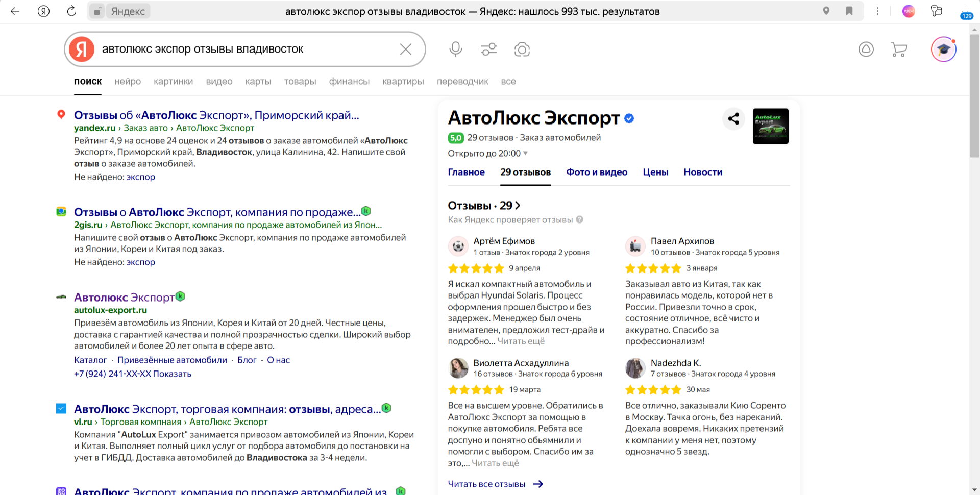980x495 pixels.
Task: Switch to the 'финансы' search tab
Action: click(x=349, y=82)
